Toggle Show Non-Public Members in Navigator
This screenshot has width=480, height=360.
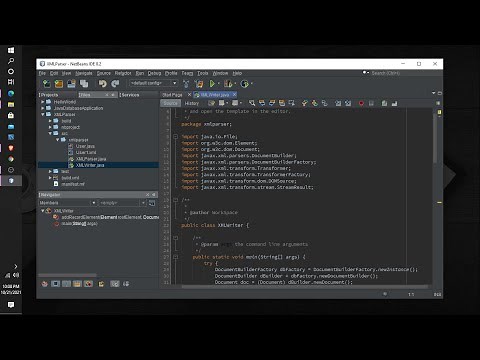pos(77,284)
